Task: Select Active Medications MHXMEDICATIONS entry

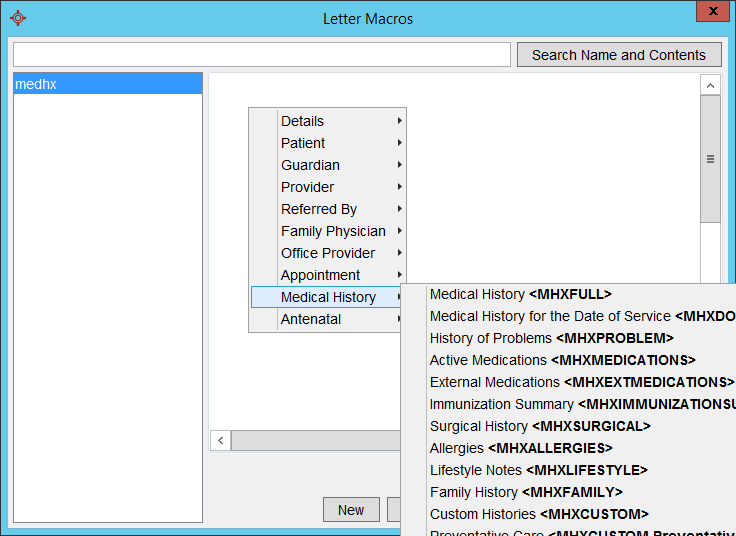Action: click(x=562, y=360)
